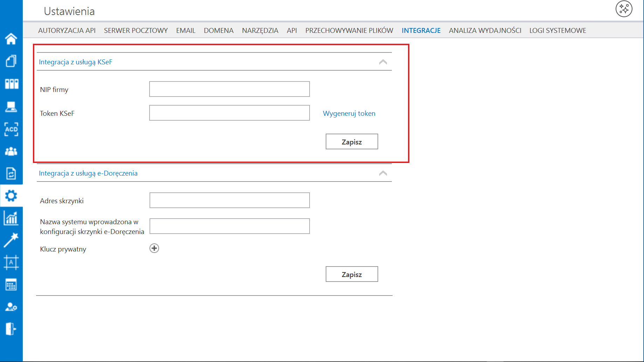Click the AI sparkle icon top right
Screen dimensions: 644x362
point(624,9)
